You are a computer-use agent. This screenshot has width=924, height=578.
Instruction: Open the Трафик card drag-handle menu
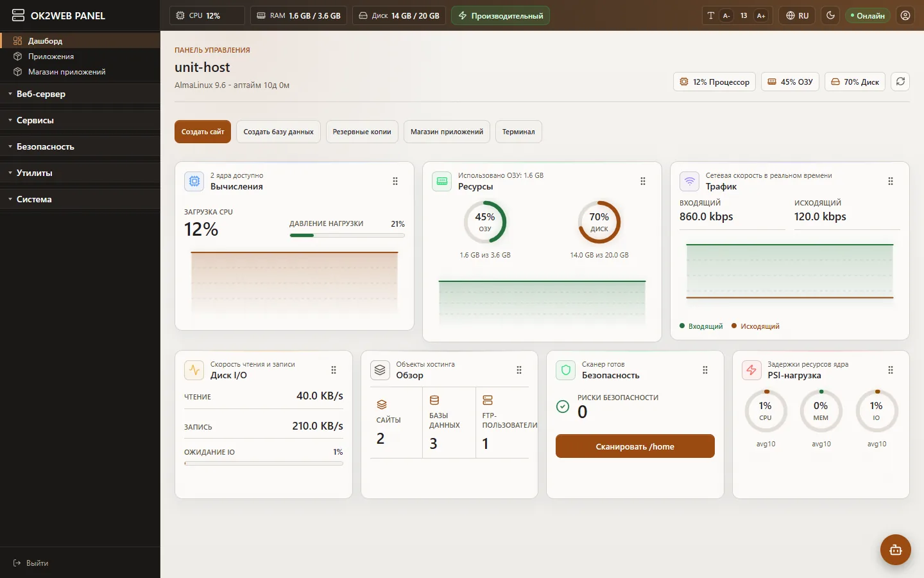click(x=891, y=181)
